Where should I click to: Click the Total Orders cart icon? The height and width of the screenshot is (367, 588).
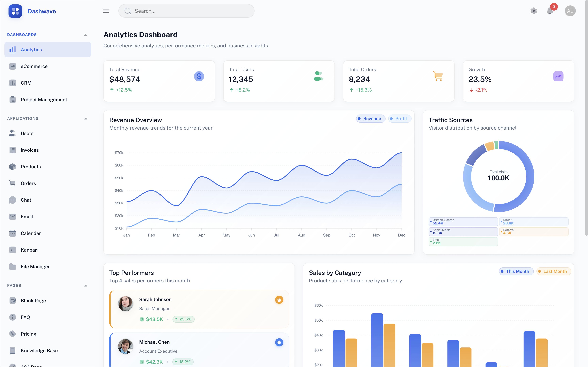[x=438, y=76]
